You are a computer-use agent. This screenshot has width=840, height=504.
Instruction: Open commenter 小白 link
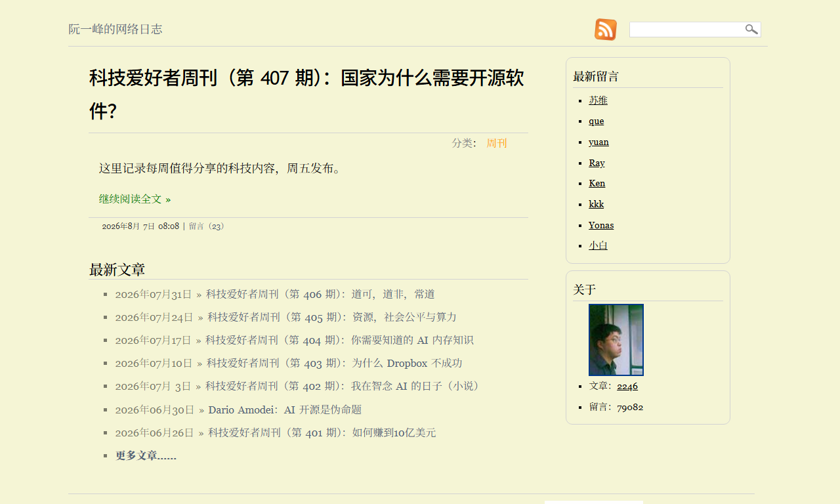tap(598, 245)
